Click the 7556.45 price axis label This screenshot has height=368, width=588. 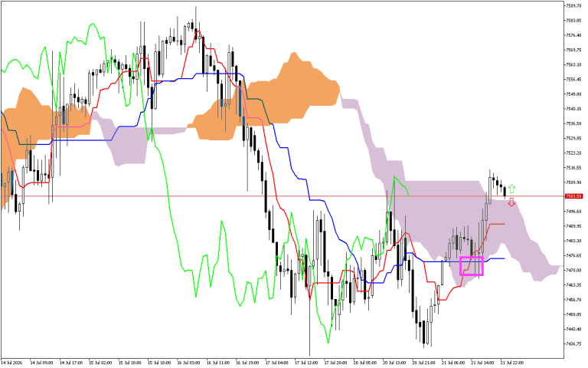573,79
